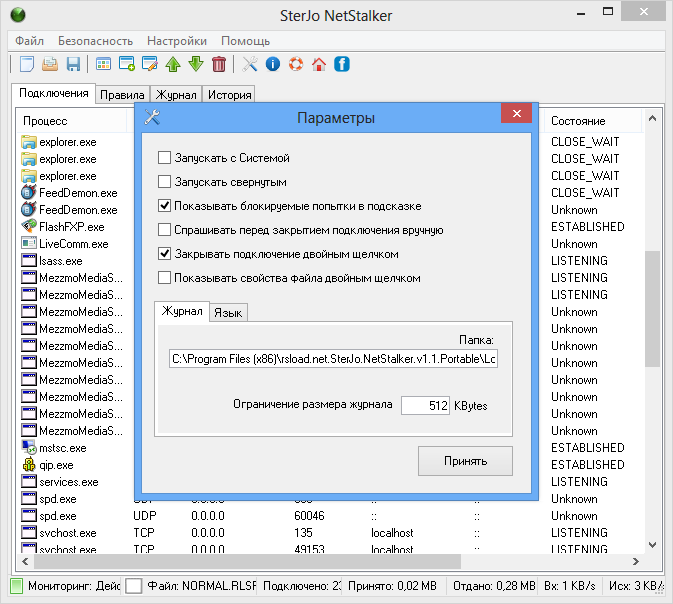Click Файл: NORMAL.RLSF in the status bar
The height and width of the screenshot is (604, 673).
pos(202,586)
